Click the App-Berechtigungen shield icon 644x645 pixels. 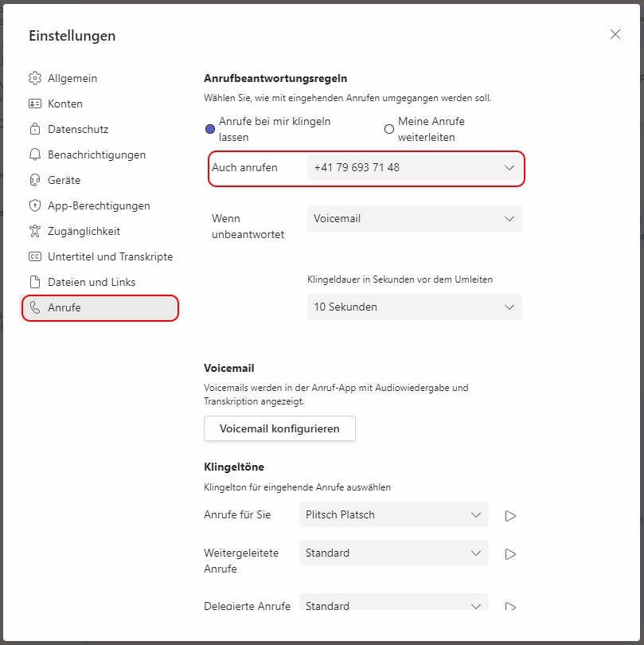tap(35, 205)
